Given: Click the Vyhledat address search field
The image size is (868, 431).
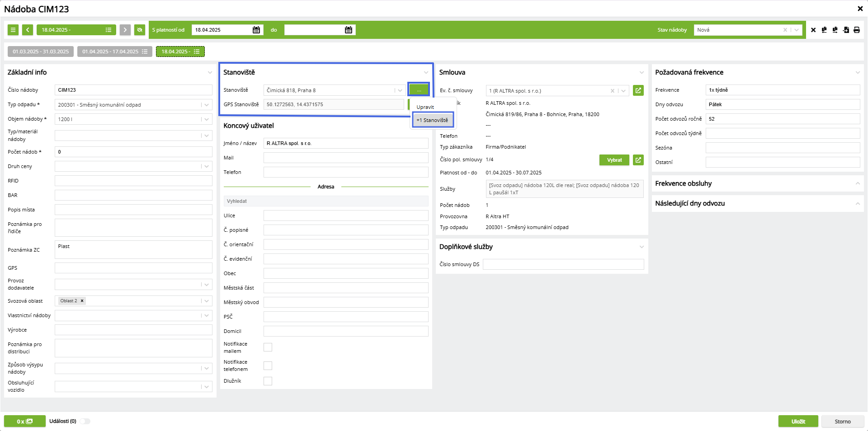Looking at the screenshot, I should (326, 201).
